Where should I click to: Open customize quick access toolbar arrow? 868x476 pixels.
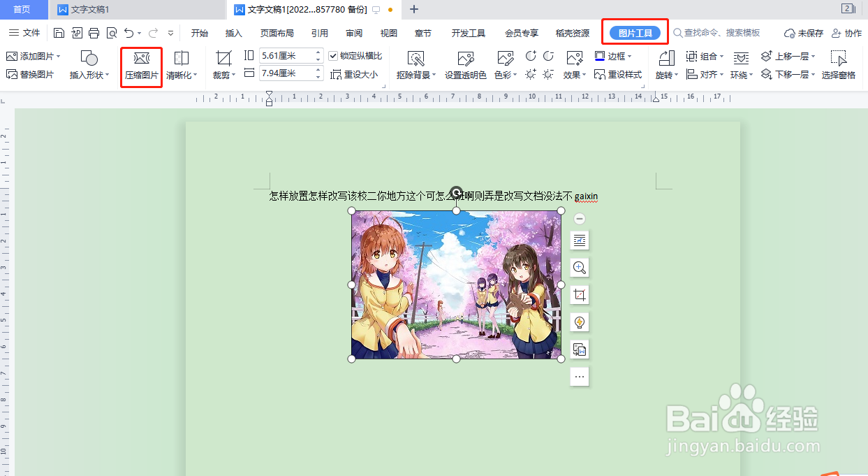pyautogui.click(x=171, y=33)
